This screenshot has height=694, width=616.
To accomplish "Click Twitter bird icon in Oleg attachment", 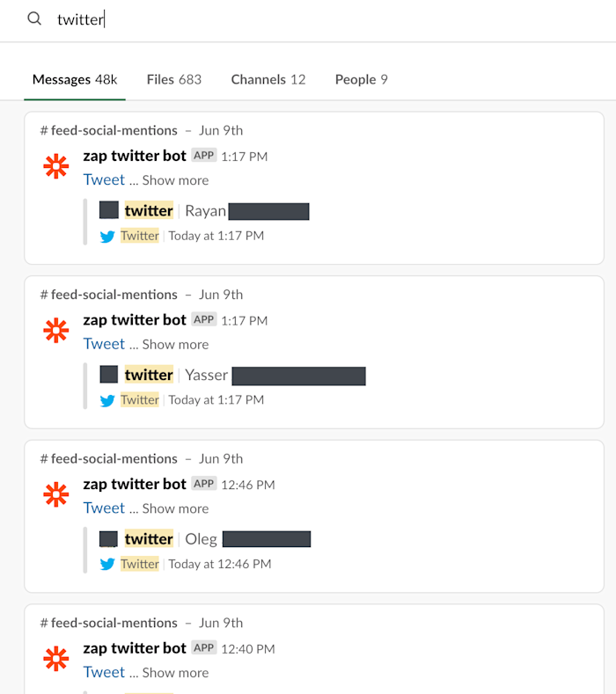I will pos(107,565).
